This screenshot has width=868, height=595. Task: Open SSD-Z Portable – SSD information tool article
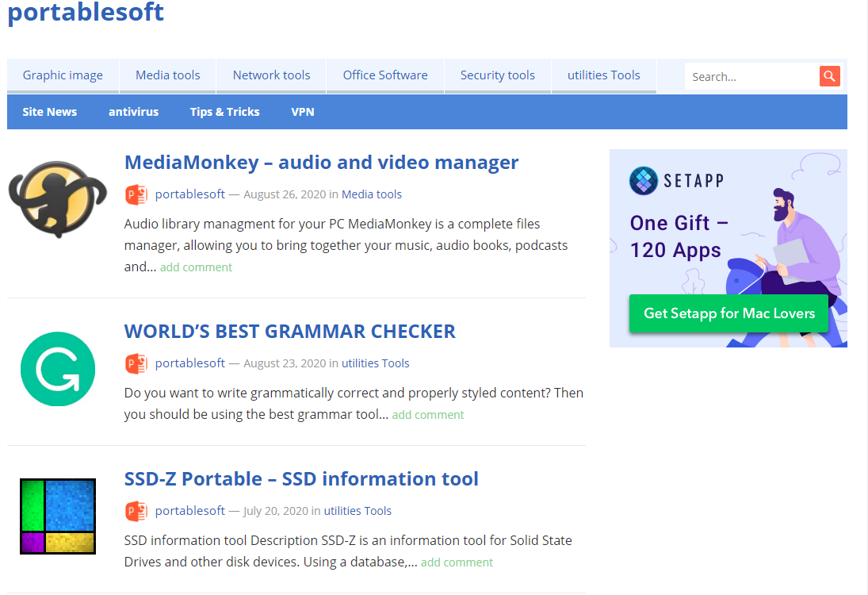point(301,478)
